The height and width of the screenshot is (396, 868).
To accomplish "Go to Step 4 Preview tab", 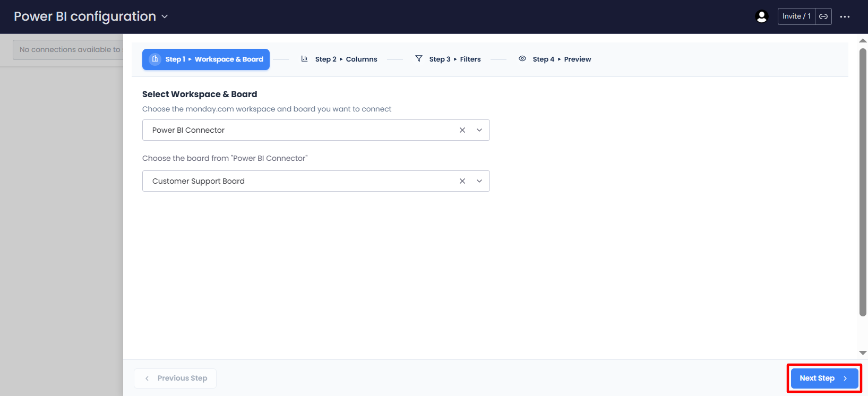I will [x=554, y=59].
